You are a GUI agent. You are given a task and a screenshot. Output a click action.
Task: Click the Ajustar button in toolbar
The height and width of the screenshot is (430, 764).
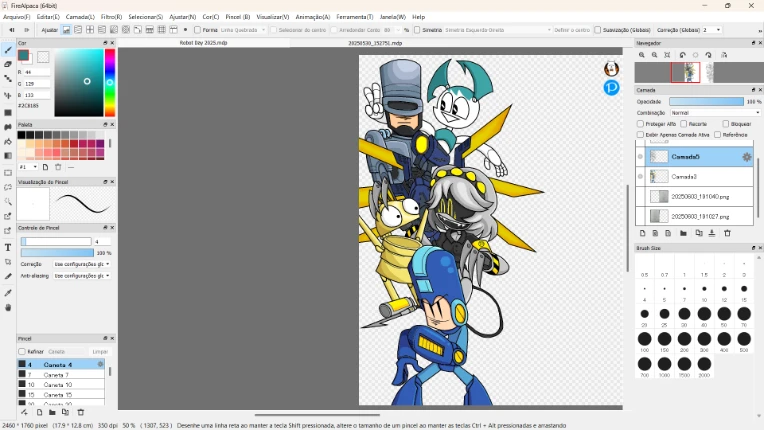49,30
